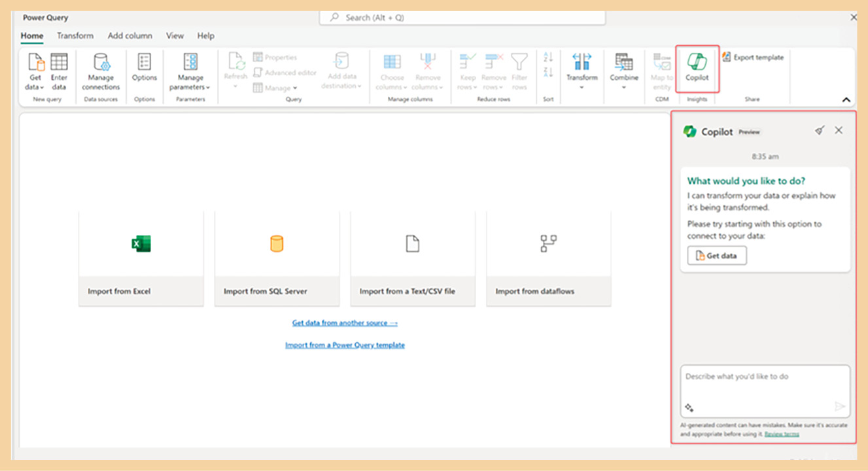Click Remove columns
868x471 pixels.
click(428, 72)
